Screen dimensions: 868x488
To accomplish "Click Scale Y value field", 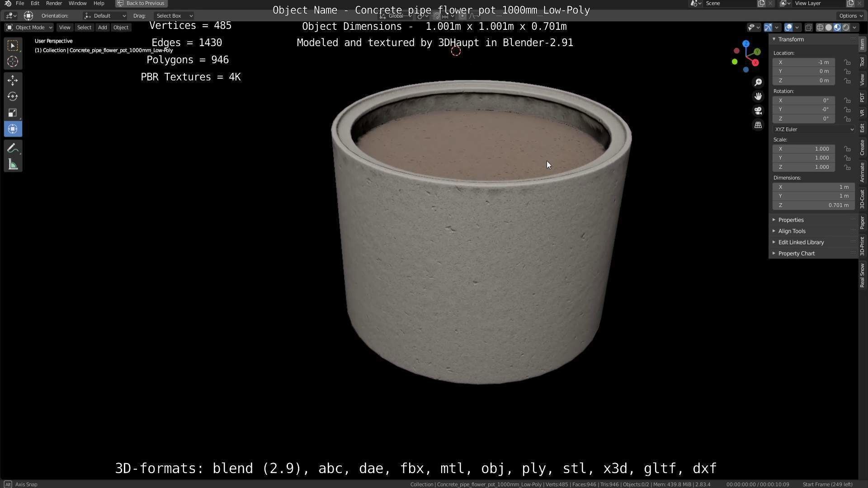I will pyautogui.click(x=804, y=158).
